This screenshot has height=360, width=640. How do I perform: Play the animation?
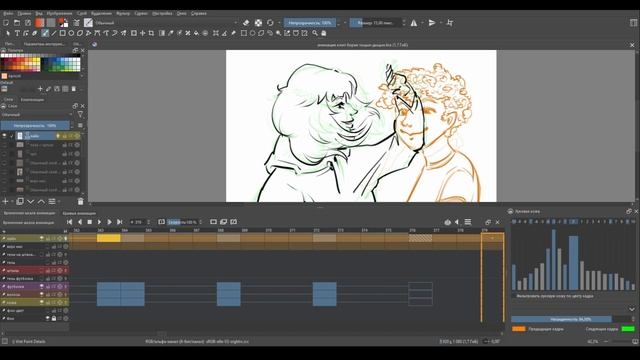click(x=99, y=222)
